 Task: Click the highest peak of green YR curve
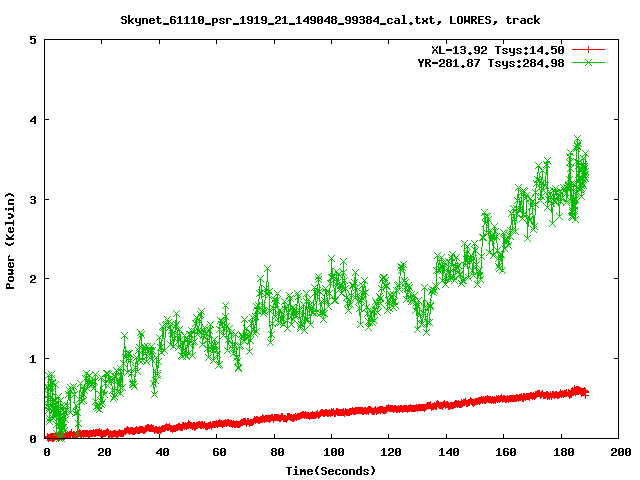(577, 139)
